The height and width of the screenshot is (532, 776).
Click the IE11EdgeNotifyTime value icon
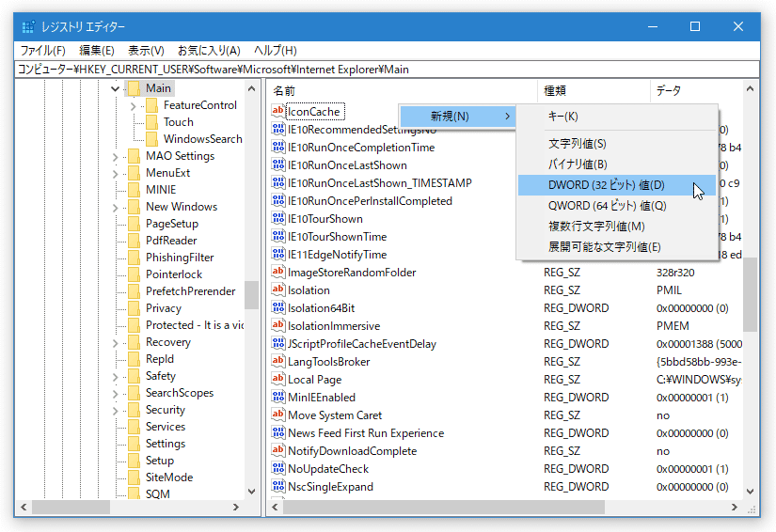(278, 254)
